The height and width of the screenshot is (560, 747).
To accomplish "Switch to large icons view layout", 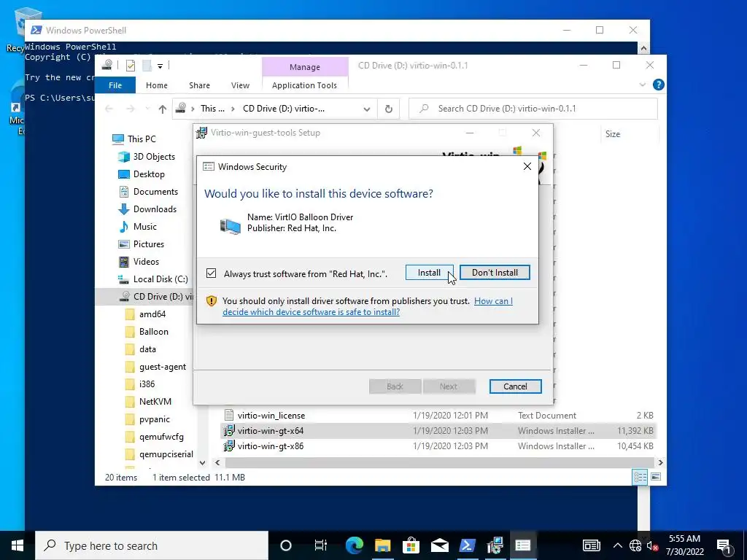I will [656, 477].
